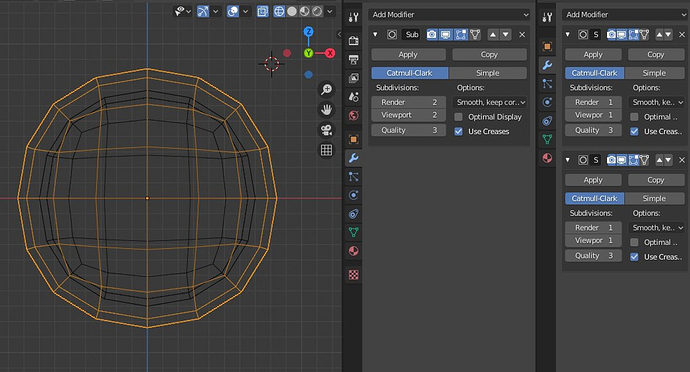This screenshot has height=372, width=690.
Task: Collapse the top modifier in right panel
Action: 568,34
